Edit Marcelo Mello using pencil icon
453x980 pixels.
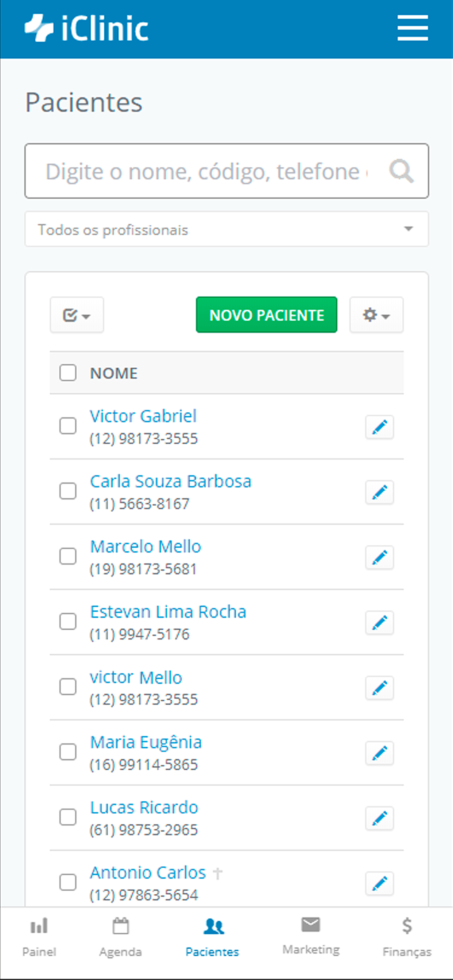tap(380, 557)
